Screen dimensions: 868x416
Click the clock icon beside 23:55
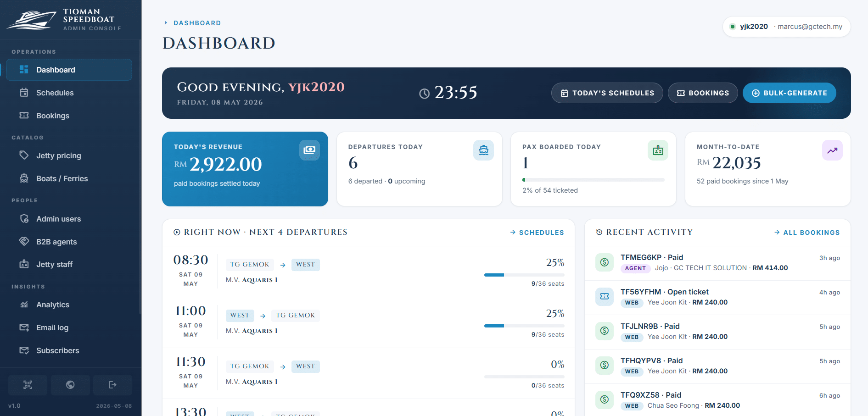425,94
